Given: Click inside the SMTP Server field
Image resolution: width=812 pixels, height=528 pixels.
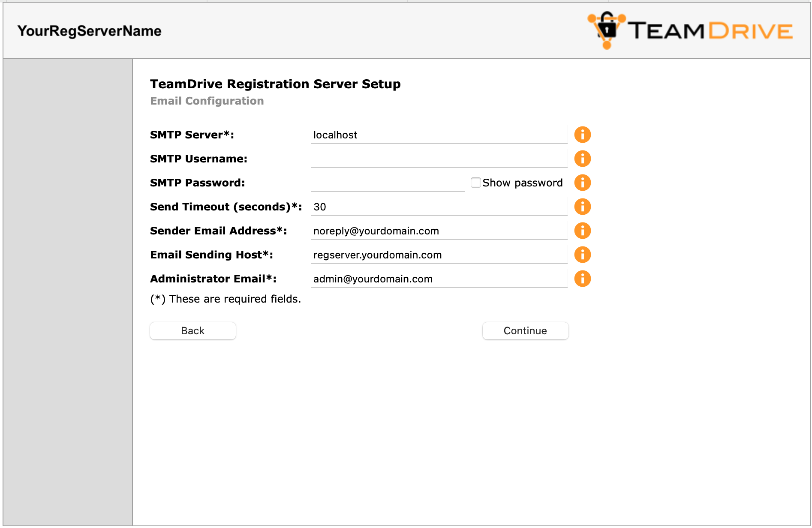Looking at the screenshot, I should click(439, 134).
